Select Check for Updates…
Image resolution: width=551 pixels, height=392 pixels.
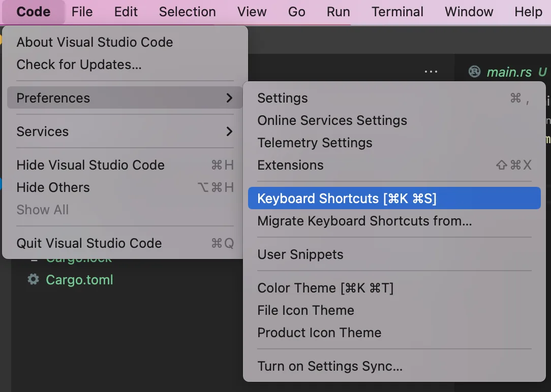(x=125, y=64)
